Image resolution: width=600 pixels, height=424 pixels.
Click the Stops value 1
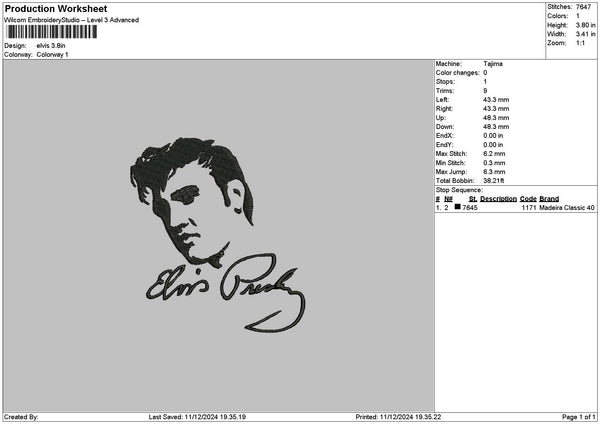485,82
